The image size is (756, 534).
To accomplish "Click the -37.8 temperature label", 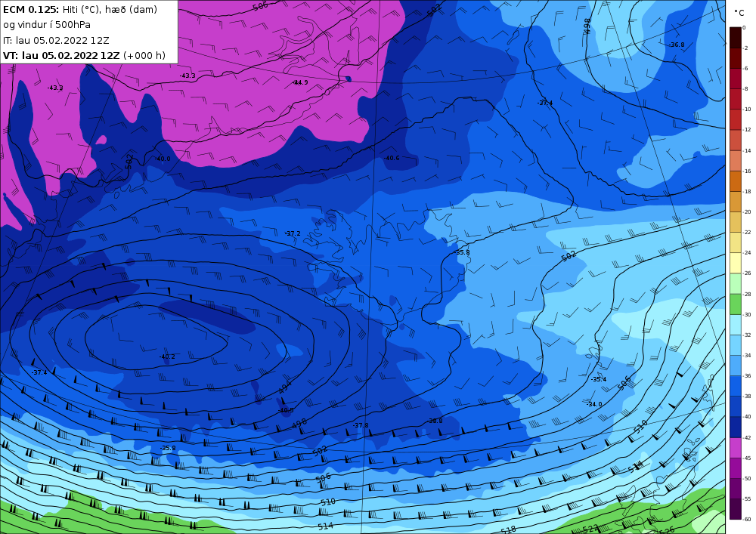I will [361, 425].
